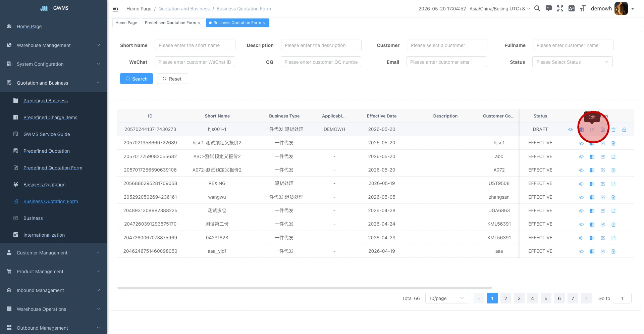This screenshot has height=334, width=644.
Task: Open Business Quotation in the sidebar menu
Action: click(45, 185)
